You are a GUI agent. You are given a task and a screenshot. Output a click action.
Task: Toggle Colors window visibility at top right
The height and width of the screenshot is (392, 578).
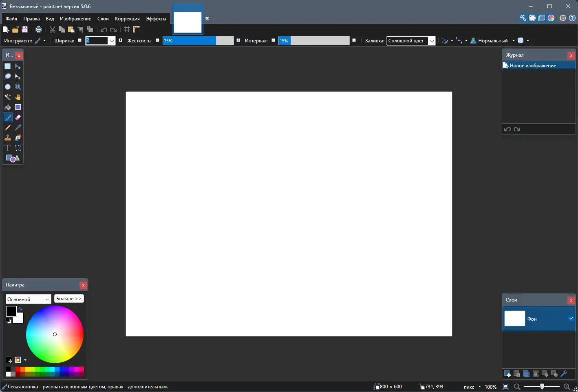551,18
